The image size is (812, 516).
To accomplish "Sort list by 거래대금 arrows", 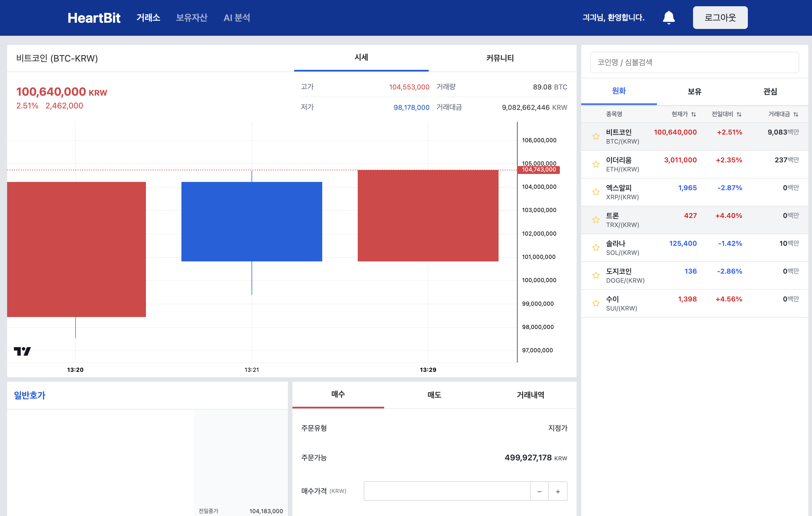I will [x=796, y=114].
